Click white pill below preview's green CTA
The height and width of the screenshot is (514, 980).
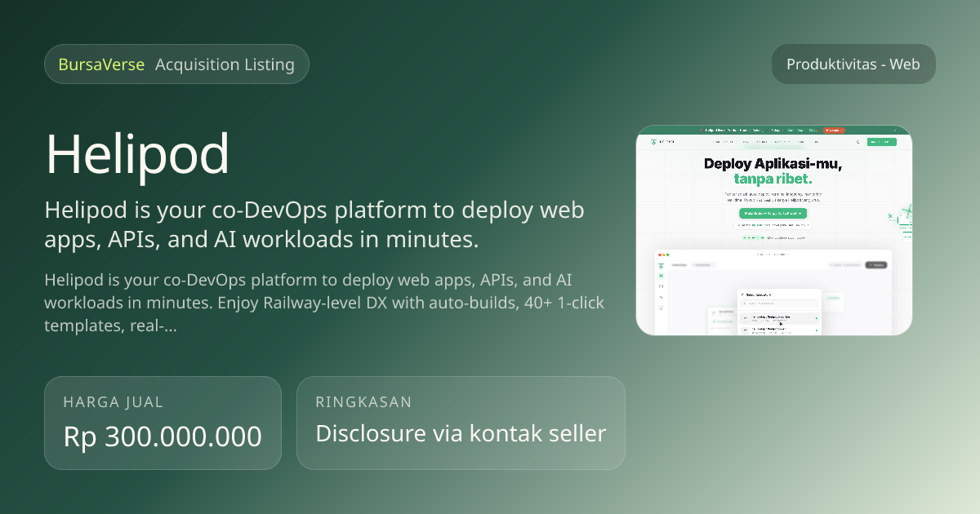pyautogui.click(x=773, y=224)
